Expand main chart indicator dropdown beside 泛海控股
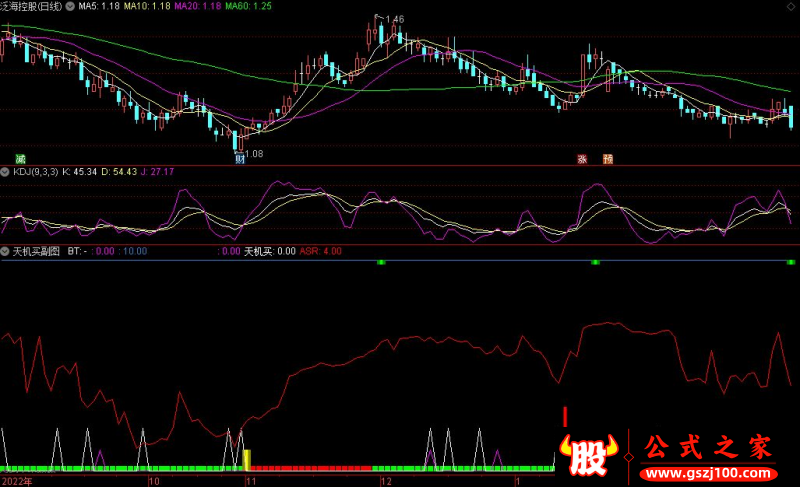This screenshot has height=487, width=800. click(70, 6)
